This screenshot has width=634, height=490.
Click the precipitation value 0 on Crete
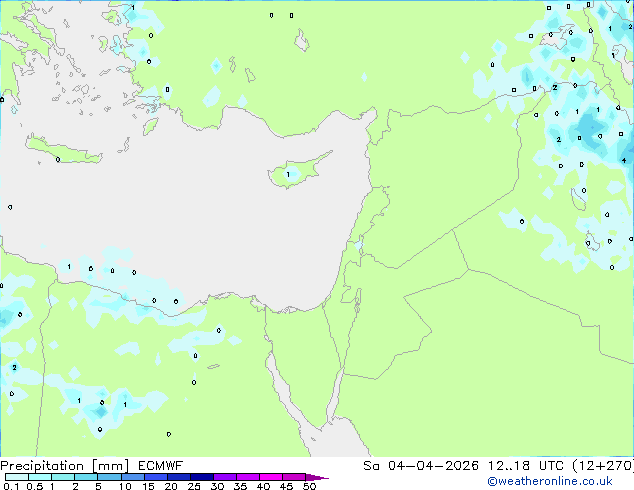click(x=58, y=160)
